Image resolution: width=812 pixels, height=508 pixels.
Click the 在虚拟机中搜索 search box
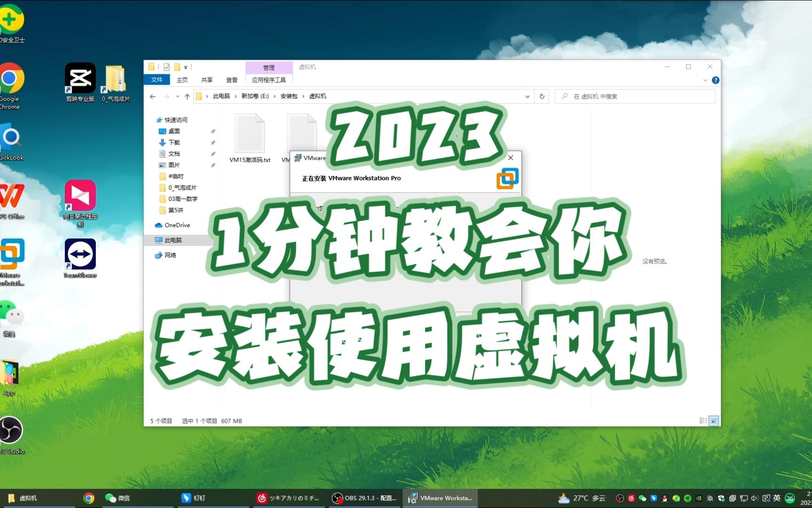tap(634, 96)
